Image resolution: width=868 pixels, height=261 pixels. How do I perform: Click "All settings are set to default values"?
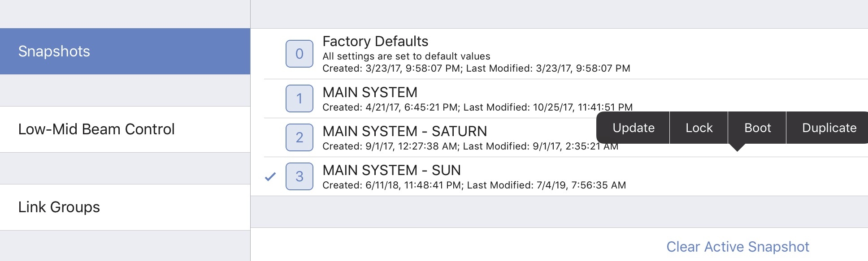point(406,56)
